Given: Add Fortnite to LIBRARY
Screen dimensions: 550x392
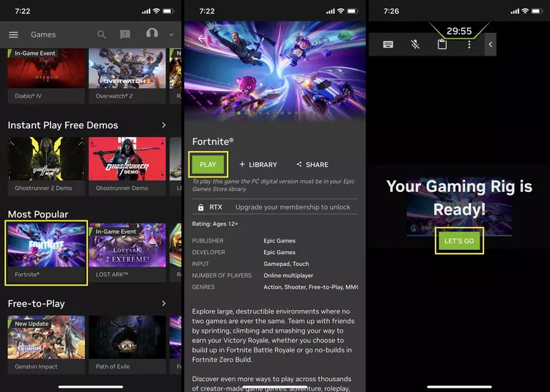Looking at the screenshot, I should pyautogui.click(x=258, y=164).
